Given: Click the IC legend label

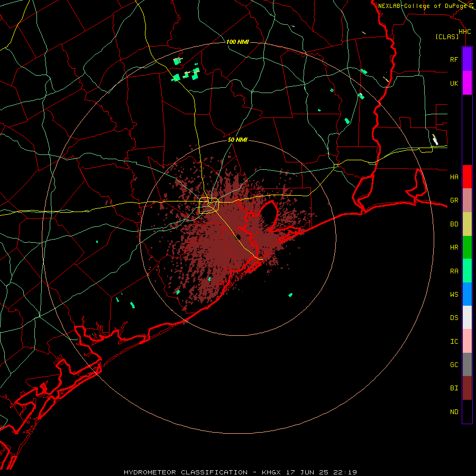Looking at the screenshot, I should 454,342.
